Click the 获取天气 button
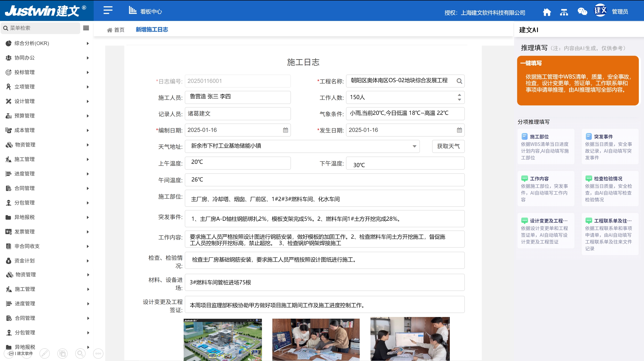The image size is (644, 361). coord(448,146)
